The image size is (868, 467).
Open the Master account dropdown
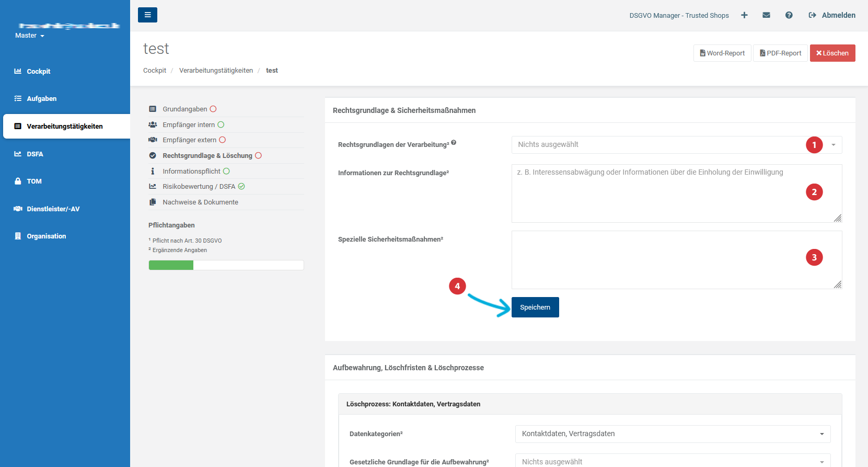pos(30,36)
